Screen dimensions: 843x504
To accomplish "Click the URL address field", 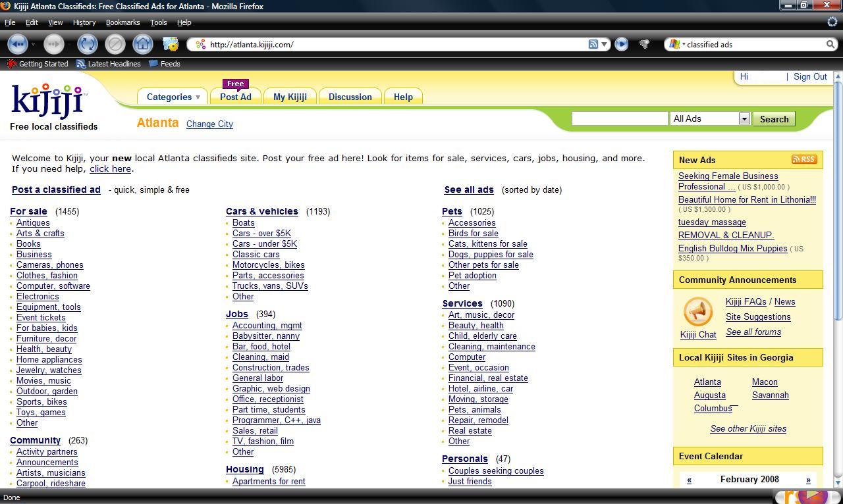I will coord(395,44).
